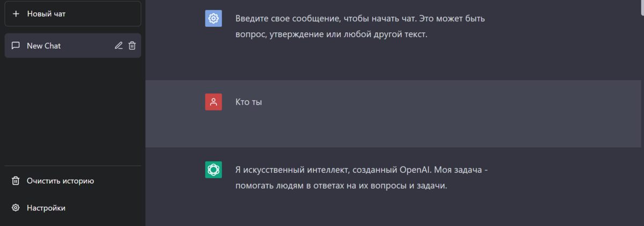Click the line starting Введите свое сообщение

[x=360, y=19]
